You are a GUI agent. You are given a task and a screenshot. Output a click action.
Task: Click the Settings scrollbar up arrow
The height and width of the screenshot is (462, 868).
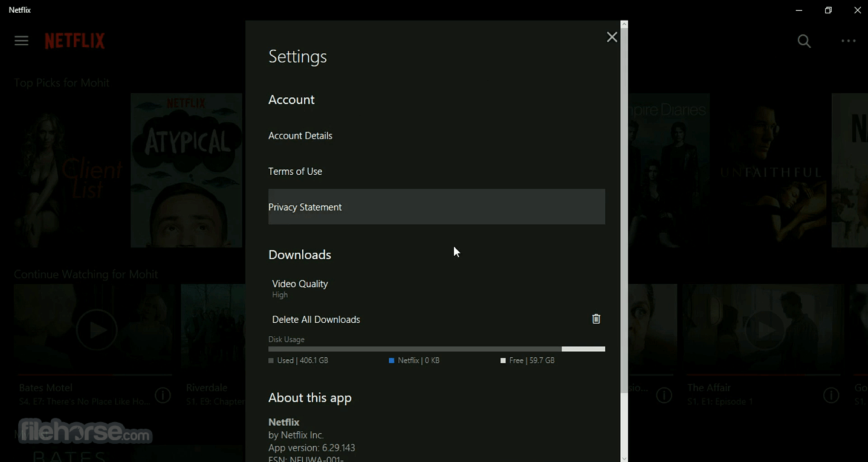pos(624,25)
